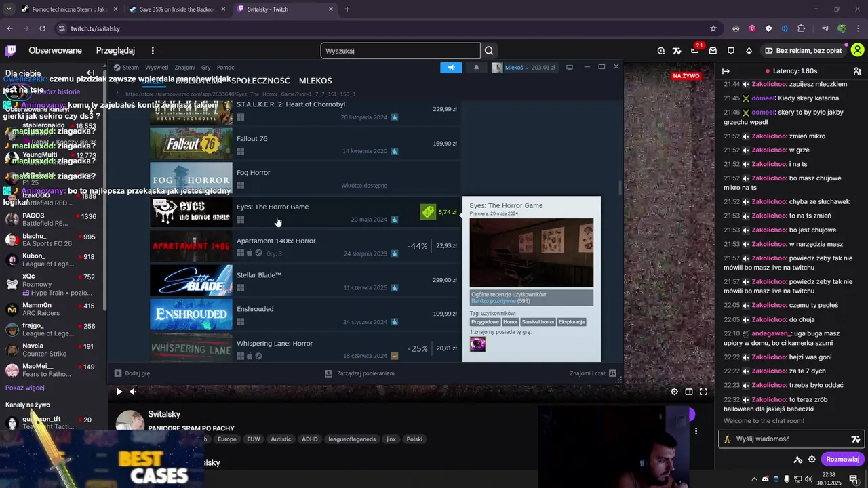Click Steam notification bell icon
Viewport: 868px width, 488px height.
[476, 68]
